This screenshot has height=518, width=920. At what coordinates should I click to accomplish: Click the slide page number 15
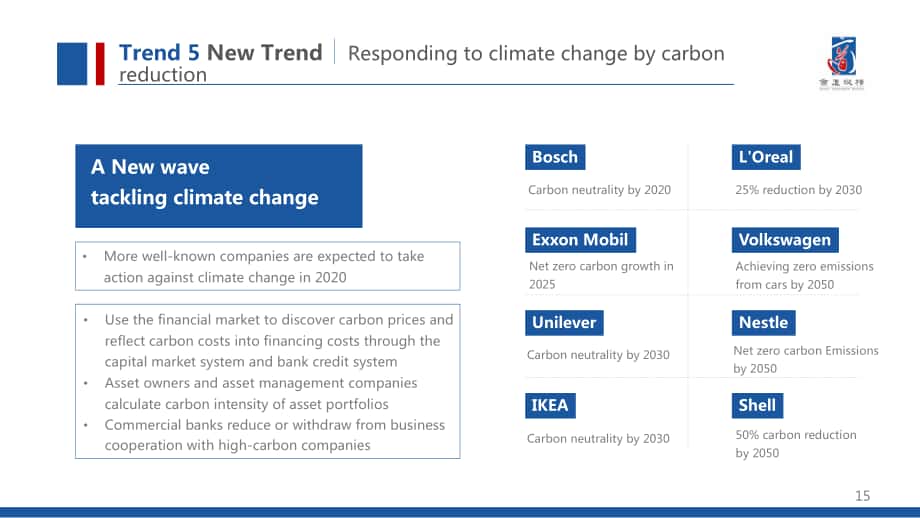[862, 496]
